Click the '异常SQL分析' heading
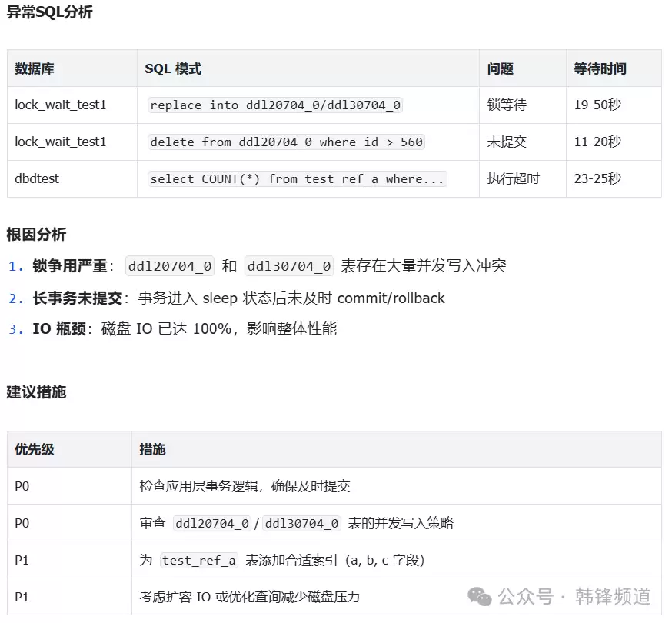The height and width of the screenshot is (623, 672). [x=50, y=12]
